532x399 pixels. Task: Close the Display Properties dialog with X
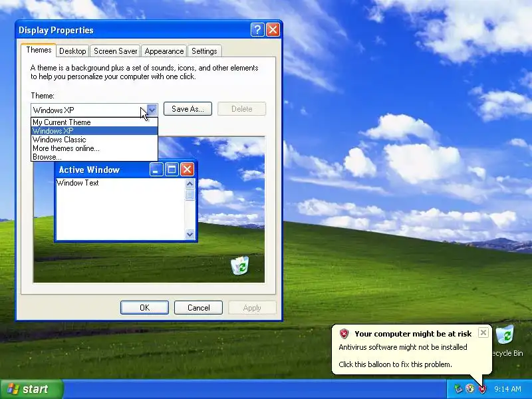pos(273,30)
